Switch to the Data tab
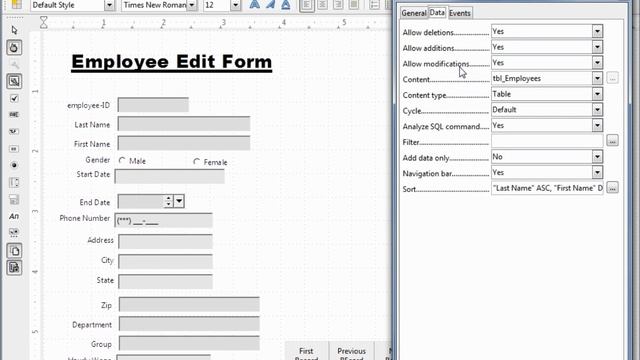Screen dimensions: 640x360 437,13
